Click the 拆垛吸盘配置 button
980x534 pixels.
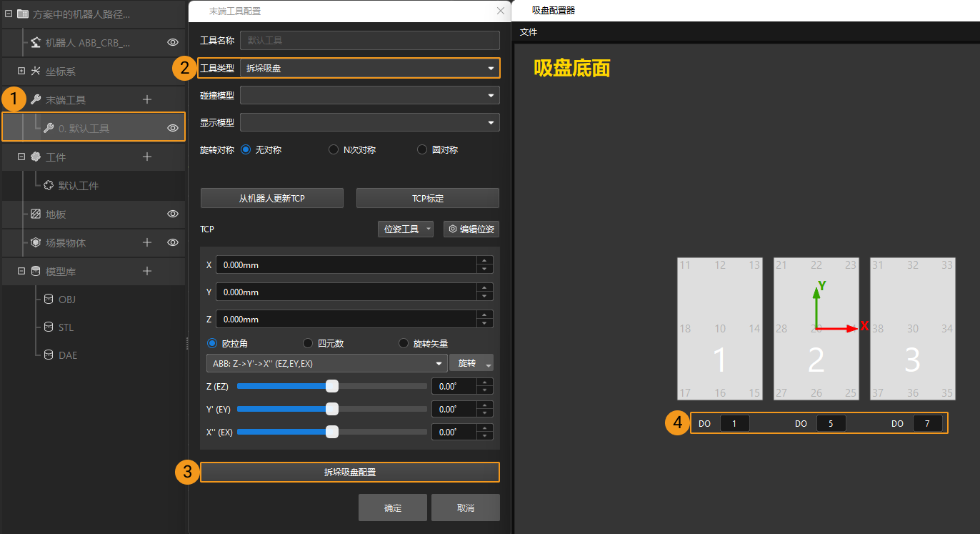click(349, 472)
